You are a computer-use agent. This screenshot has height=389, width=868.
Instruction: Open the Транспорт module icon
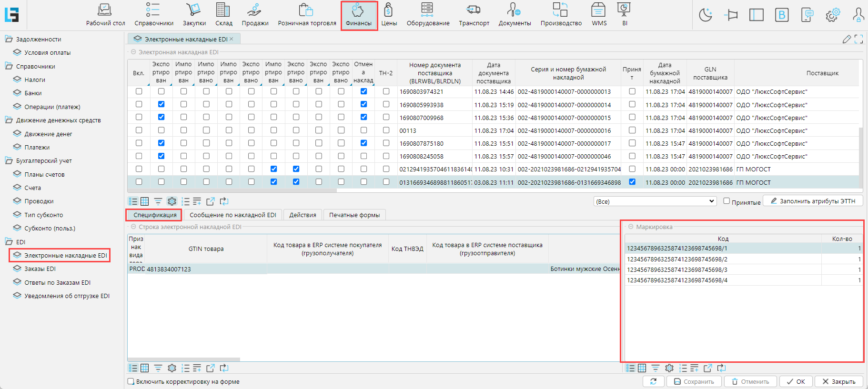[474, 14]
